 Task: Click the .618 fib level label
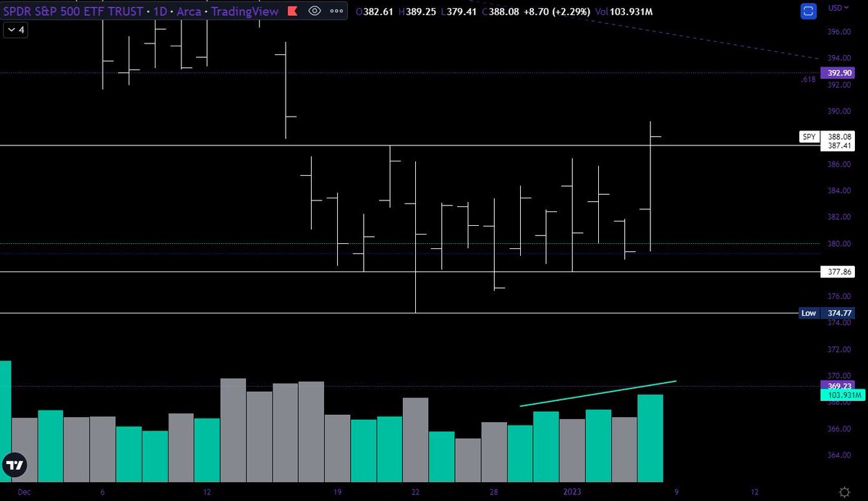(x=809, y=79)
